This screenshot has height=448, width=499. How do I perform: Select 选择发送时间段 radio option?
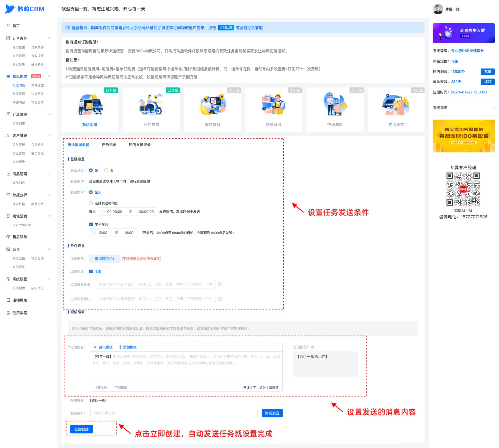pos(91,203)
